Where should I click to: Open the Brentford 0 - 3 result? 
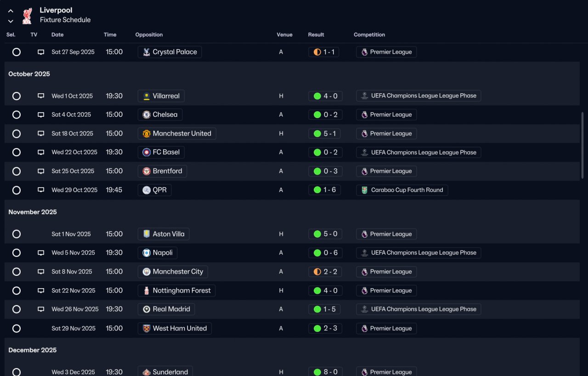tap(325, 171)
